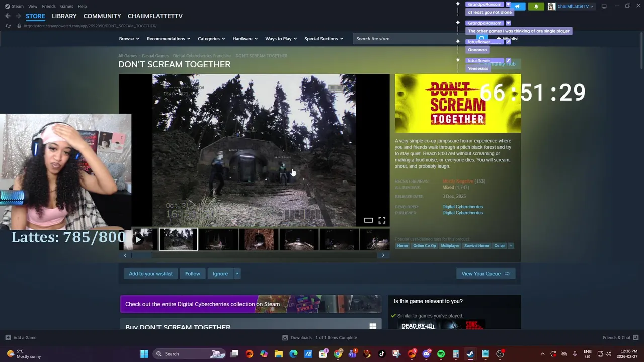
Task: Open the Digital Cybercherries publisher link
Action: [462, 213]
